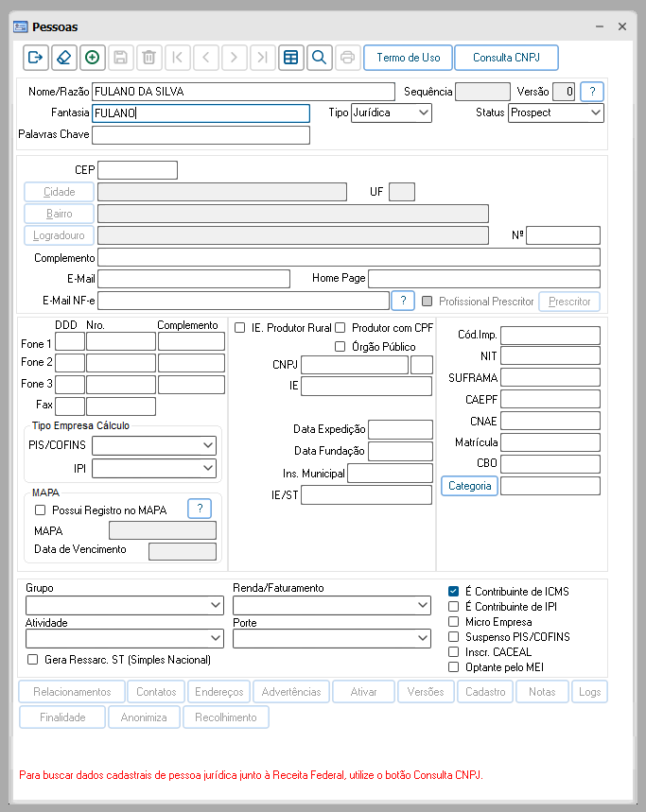Go to last record icon
This screenshot has width=646, height=812.
coord(263,57)
